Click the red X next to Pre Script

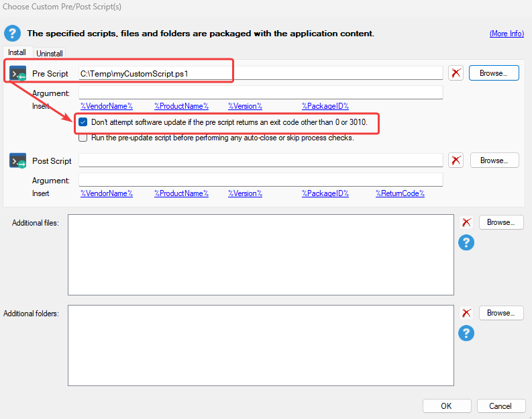[x=456, y=73]
